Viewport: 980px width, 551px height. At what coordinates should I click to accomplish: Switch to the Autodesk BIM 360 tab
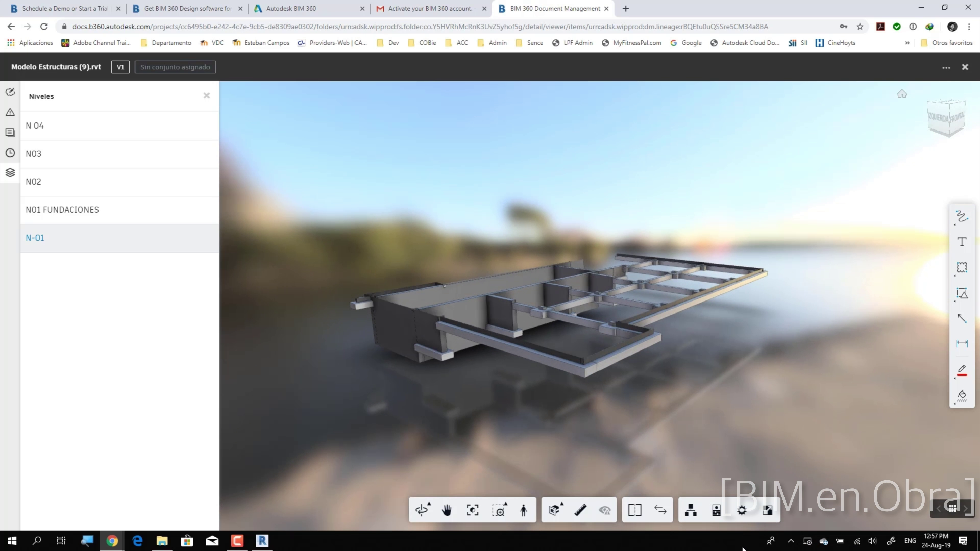click(x=291, y=8)
